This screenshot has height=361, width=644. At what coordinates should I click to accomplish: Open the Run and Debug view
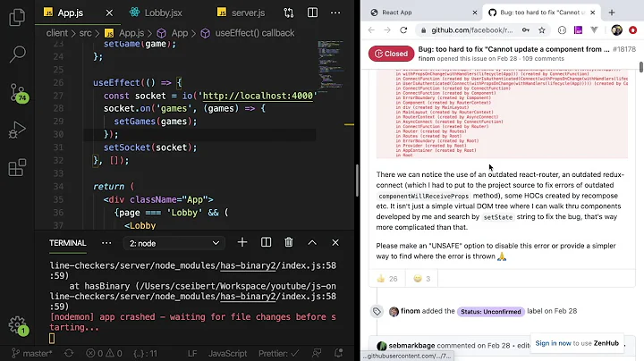click(17, 130)
